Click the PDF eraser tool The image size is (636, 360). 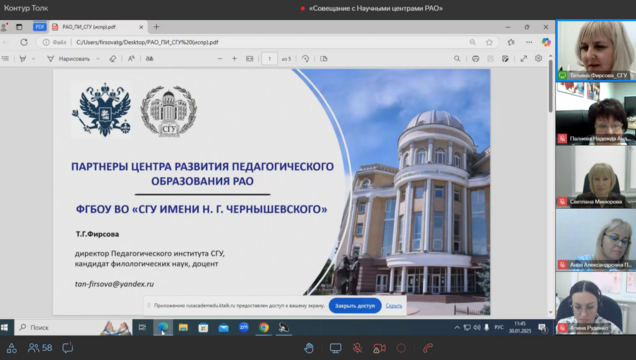pyautogui.click(x=113, y=59)
